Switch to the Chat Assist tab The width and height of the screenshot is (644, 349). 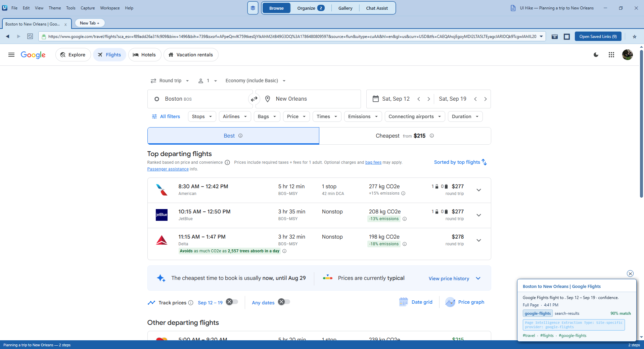(x=377, y=8)
